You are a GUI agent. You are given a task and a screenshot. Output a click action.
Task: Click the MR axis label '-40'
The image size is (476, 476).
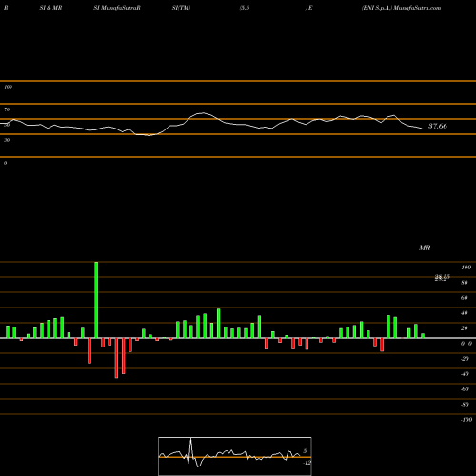pyautogui.click(x=465, y=374)
